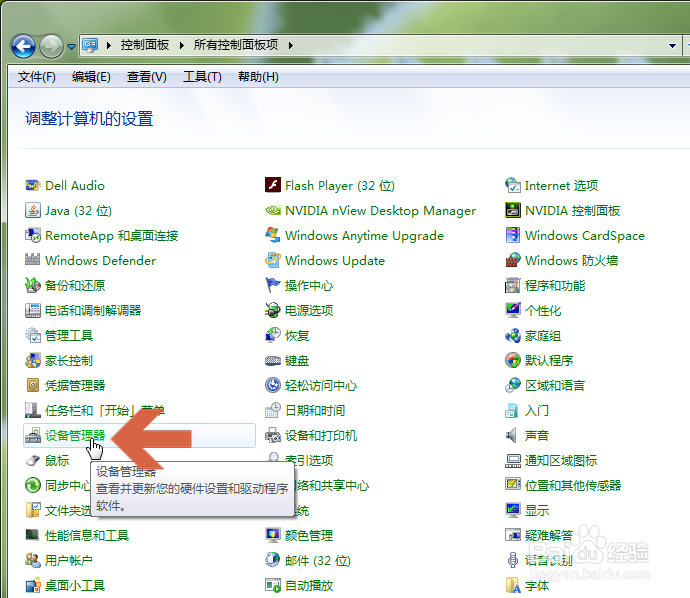This screenshot has width=690, height=598.
Task: Open the 邮件 (32 位) link
Action: (x=318, y=561)
